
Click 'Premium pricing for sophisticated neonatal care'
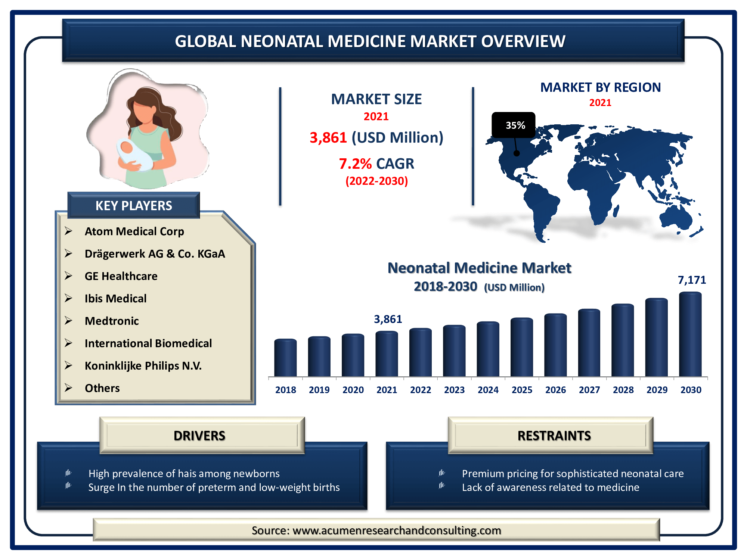click(x=573, y=473)
